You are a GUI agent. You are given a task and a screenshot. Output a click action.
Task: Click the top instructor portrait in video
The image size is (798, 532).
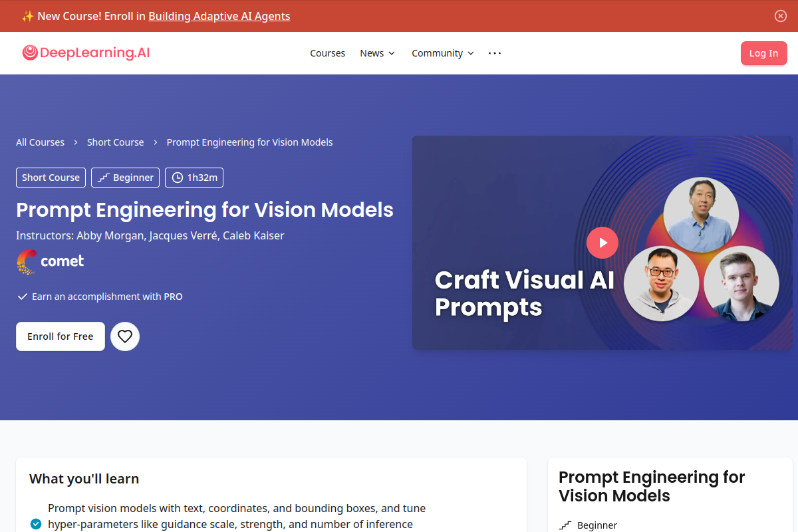pos(701,215)
